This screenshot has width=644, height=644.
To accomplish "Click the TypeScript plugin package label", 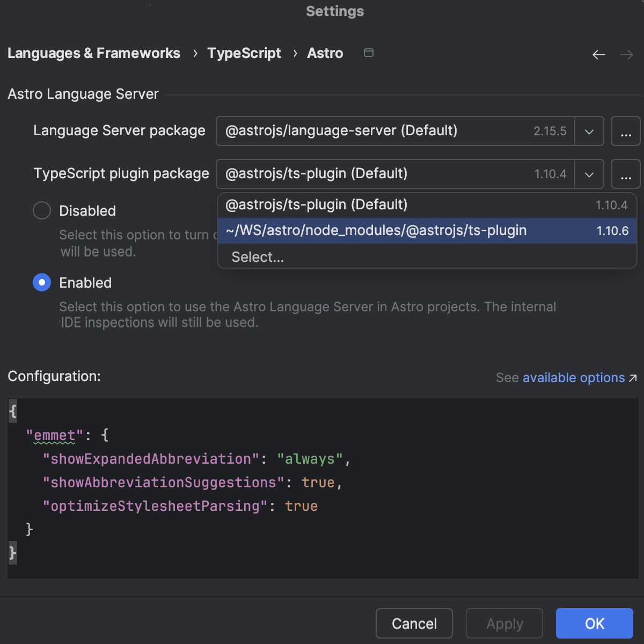I will coord(121,173).
